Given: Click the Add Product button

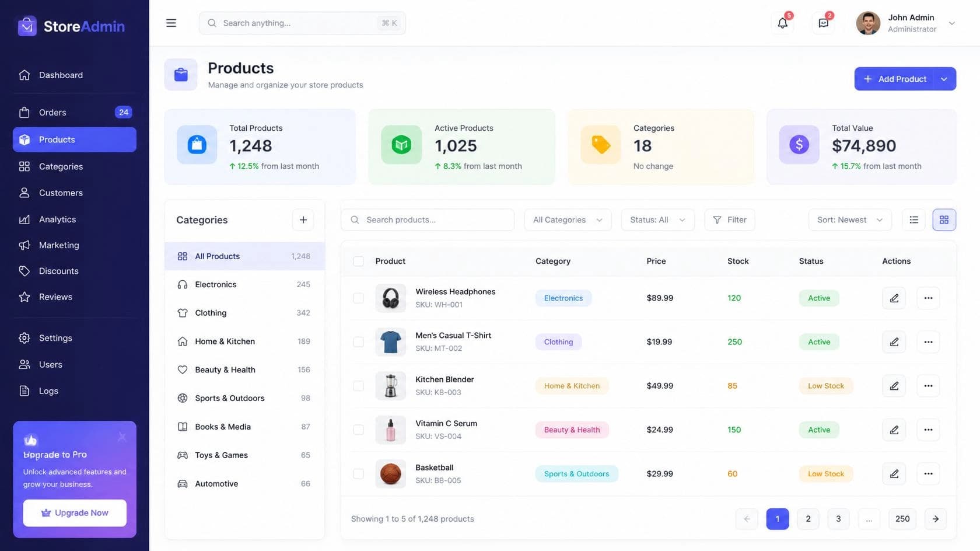Looking at the screenshot, I should point(894,79).
